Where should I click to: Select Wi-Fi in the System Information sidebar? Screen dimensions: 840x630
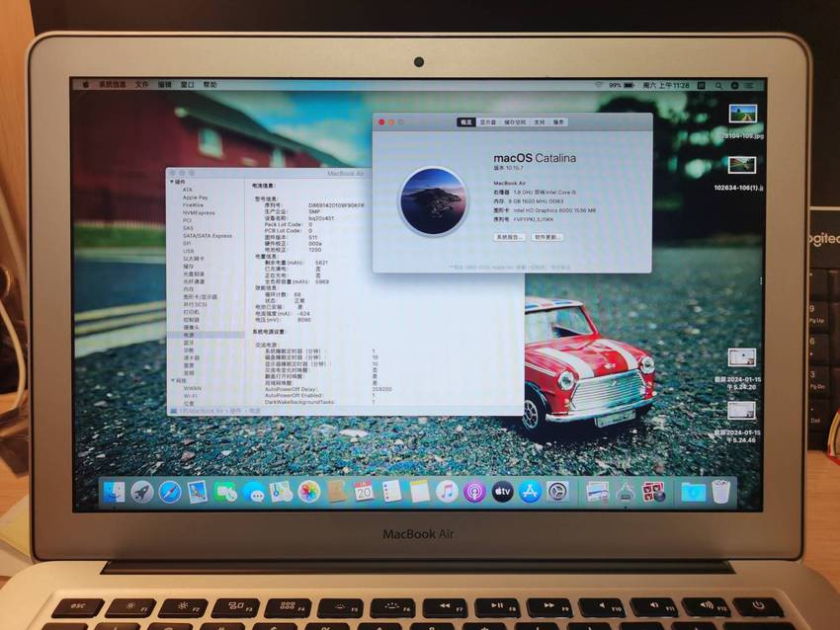[x=190, y=396]
